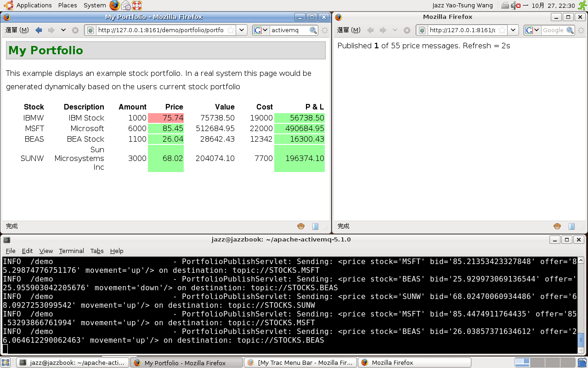Open the File menu in terminal
The width and height of the screenshot is (588, 368).
(11, 251)
